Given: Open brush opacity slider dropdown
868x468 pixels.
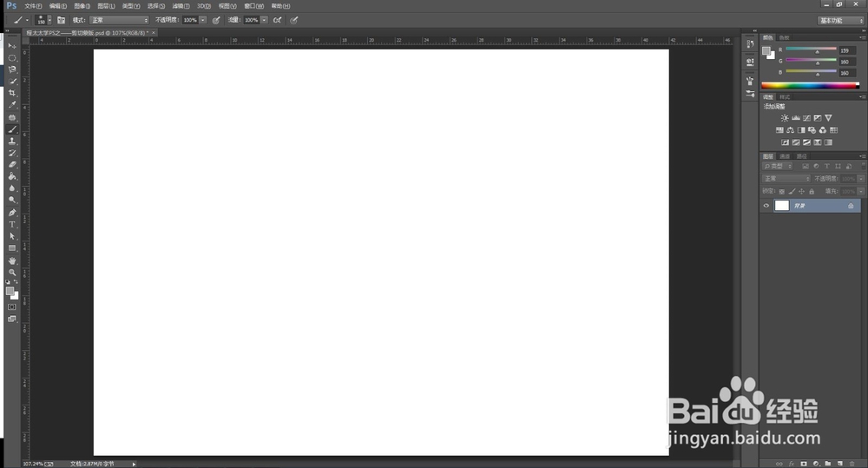Looking at the screenshot, I should (x=202, y=20).
